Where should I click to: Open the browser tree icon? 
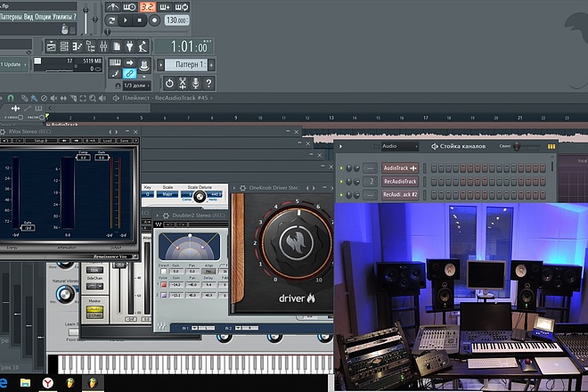click(x=90, y=46)
